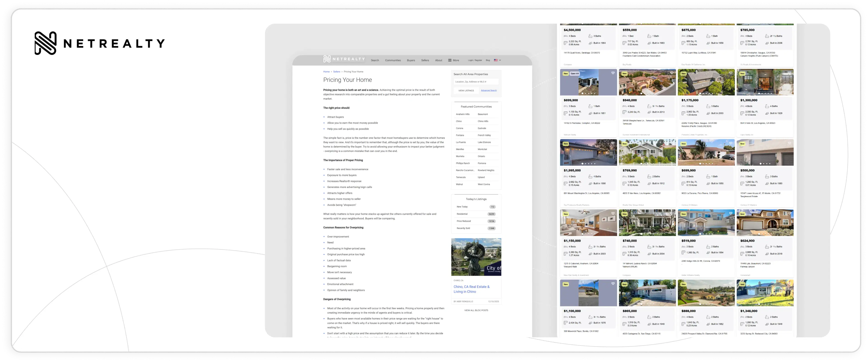The width and height of the screenshot is (868, 362).
Task: Click the VIEW LISTINGS button
Action: click(466, 90)
